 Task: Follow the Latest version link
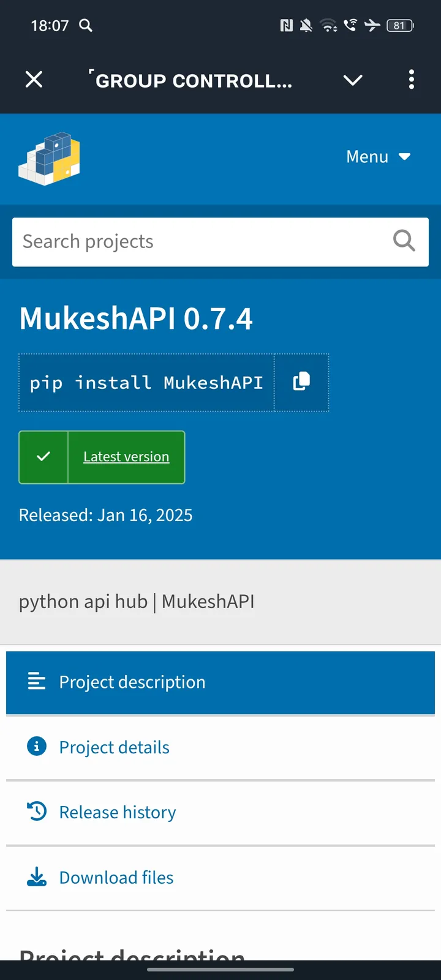pyautogui.click(x=126, y=457)
